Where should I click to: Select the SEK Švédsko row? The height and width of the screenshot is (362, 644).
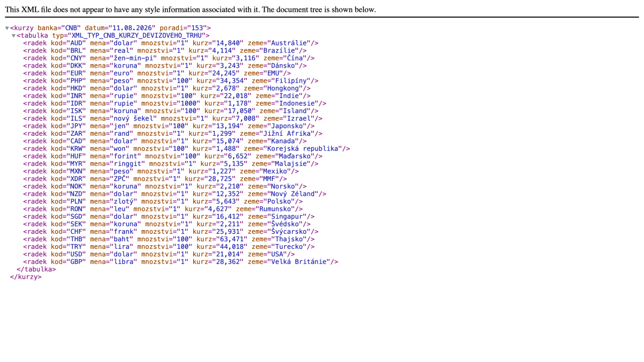coord(167,224)
